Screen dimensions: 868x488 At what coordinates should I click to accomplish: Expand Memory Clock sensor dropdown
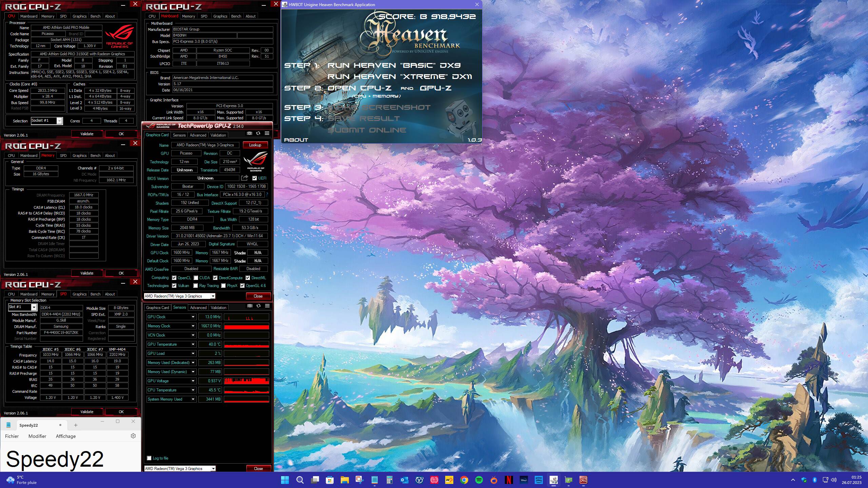(x=193, y=326)
